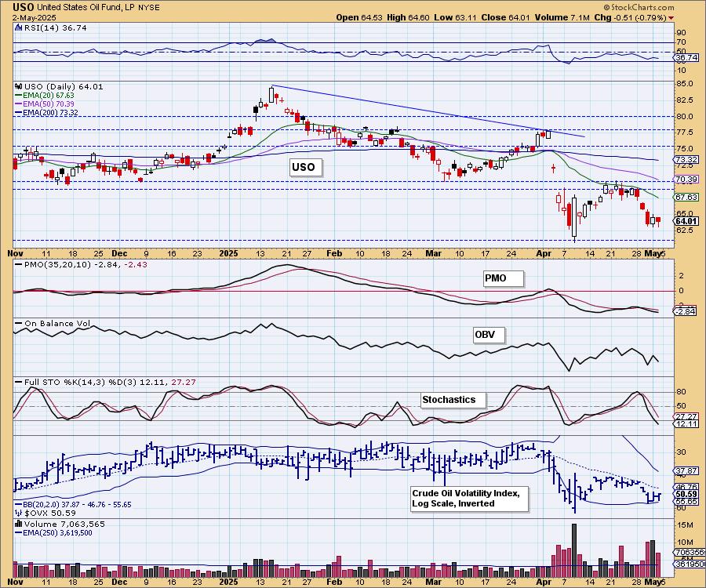Click the 37.87 upper band value tag
Image resolution: width=706 pixels, height=588 pixels.
[686, 470]
